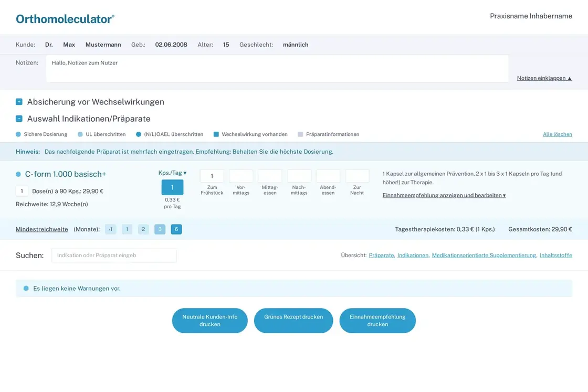This screenshot has height=392, width=588.
Task: Click the Reichweite: 12,9 Woche(n) text
Action: coord(52,204)
